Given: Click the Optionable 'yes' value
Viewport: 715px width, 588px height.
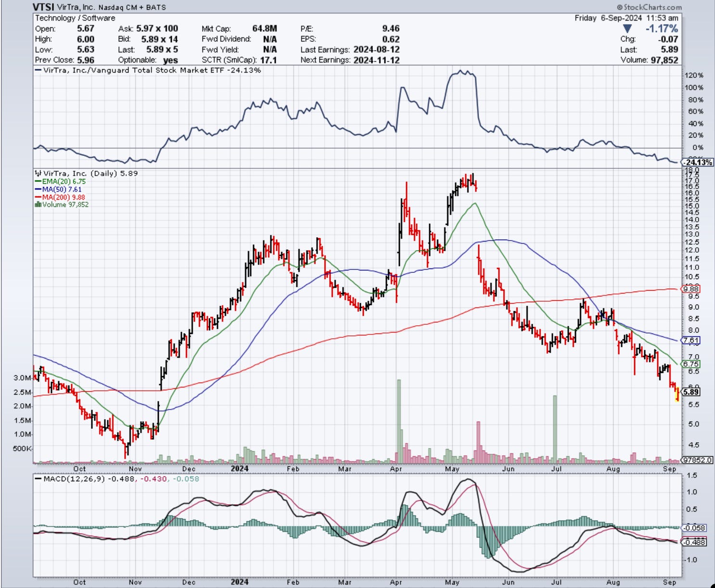Looking at the screenshot, I should pyautogui.click(x=170, y=60).
